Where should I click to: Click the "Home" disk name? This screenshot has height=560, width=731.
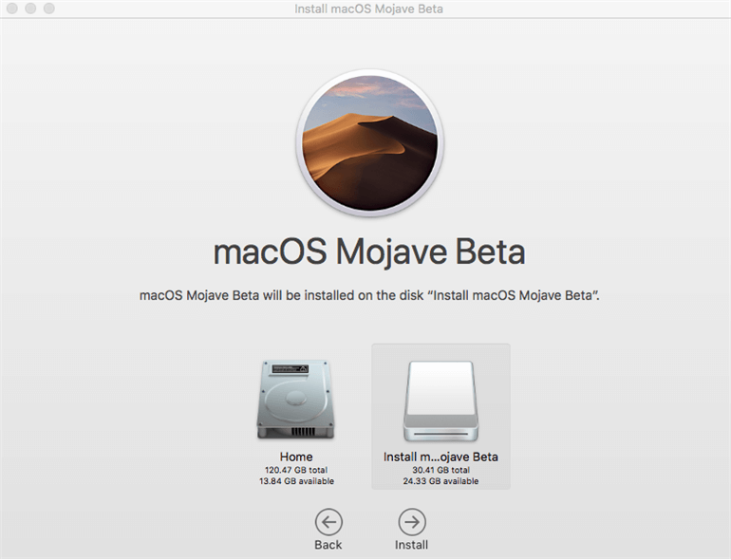(x=296, y=457)
